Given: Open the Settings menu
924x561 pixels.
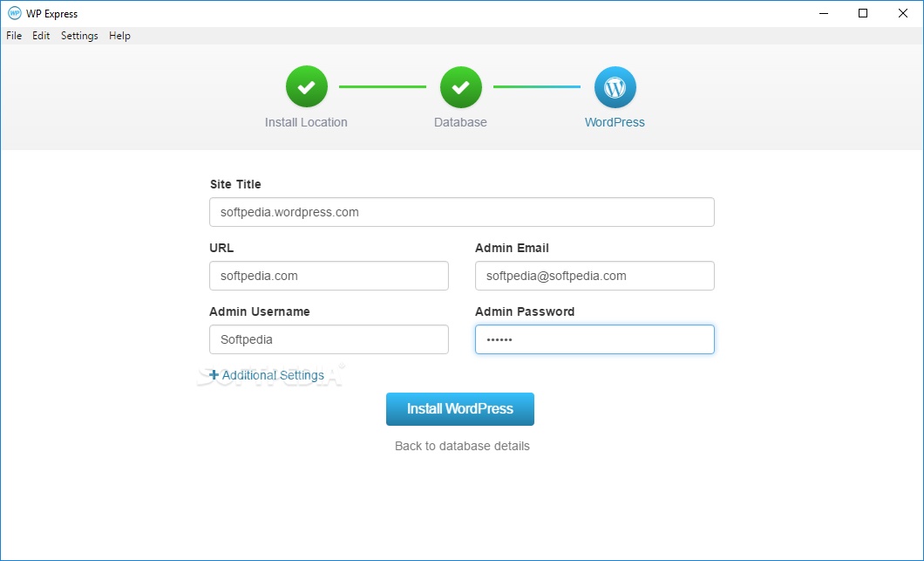Looking at the screenshot, I should coord(79,36).
